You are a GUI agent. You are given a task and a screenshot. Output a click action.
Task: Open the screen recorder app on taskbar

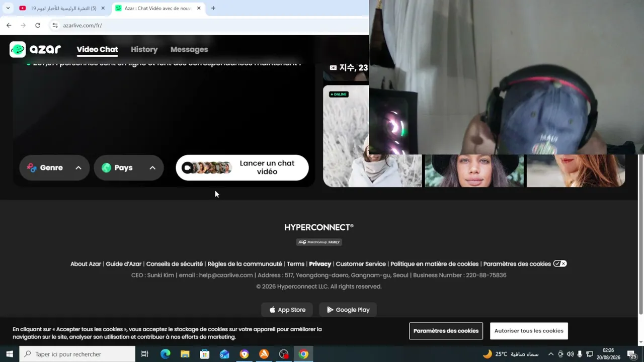[284, 354]
